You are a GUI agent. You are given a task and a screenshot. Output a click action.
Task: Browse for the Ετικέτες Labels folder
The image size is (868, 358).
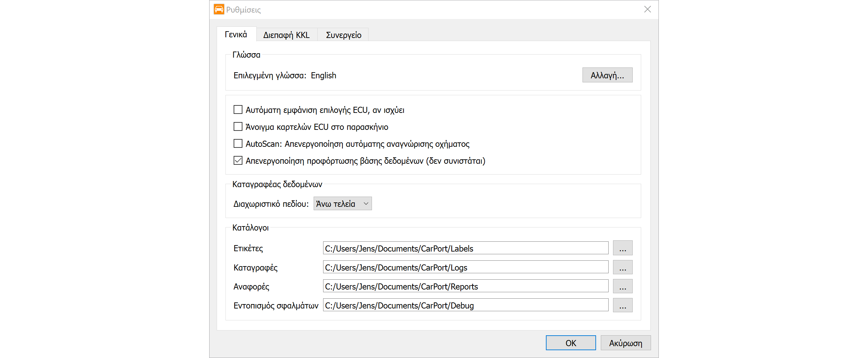tap(623, 248)
